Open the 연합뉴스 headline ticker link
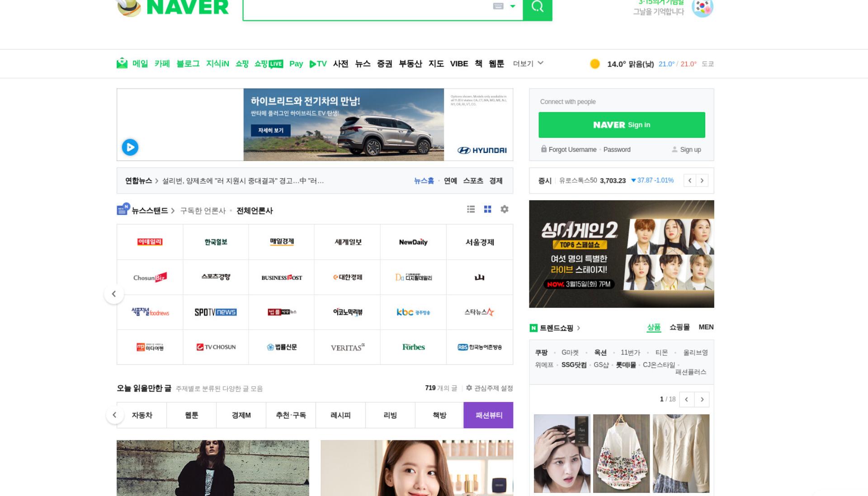 (x=243, y=181)
